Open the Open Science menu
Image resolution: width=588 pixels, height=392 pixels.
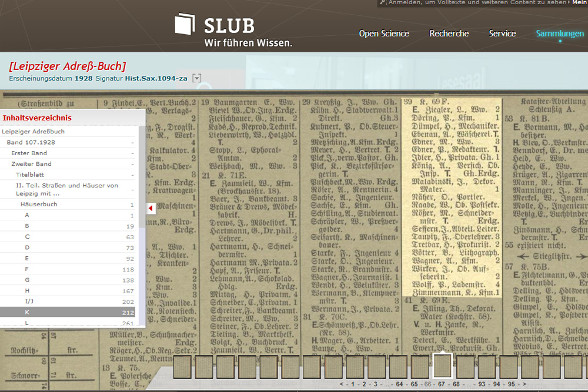coord(384,33)
